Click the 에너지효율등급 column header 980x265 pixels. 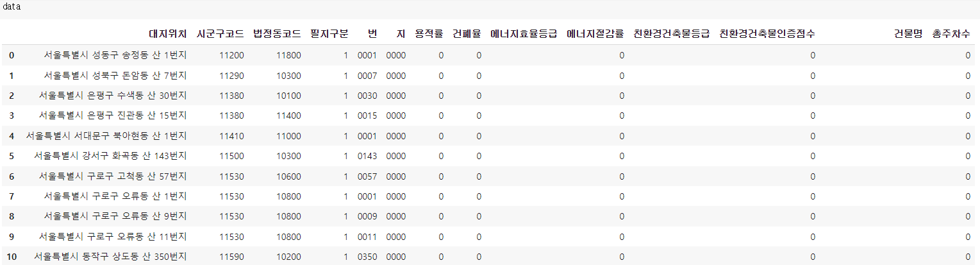[524, 33]
